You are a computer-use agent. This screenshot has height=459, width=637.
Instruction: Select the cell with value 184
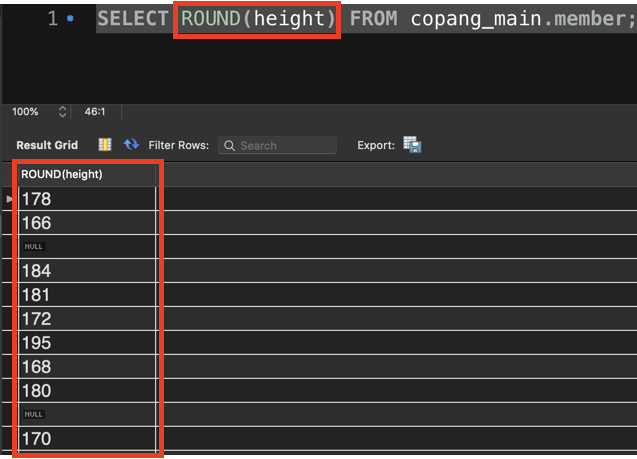[87, 271]
